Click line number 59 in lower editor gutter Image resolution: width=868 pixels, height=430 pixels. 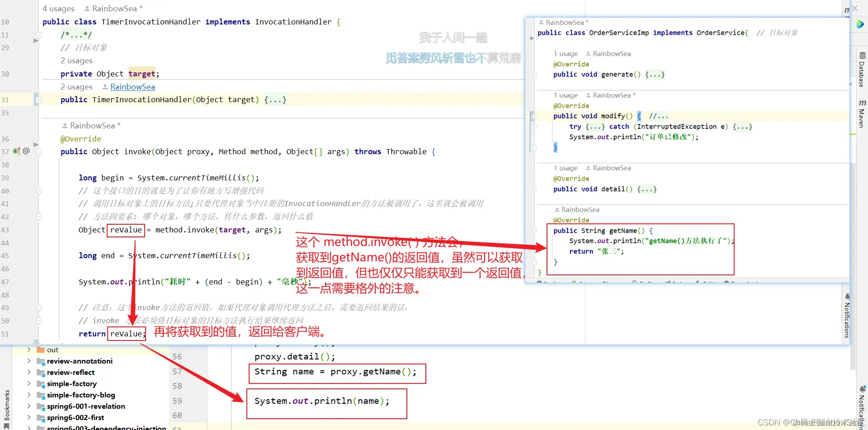[x=177, y=401]
